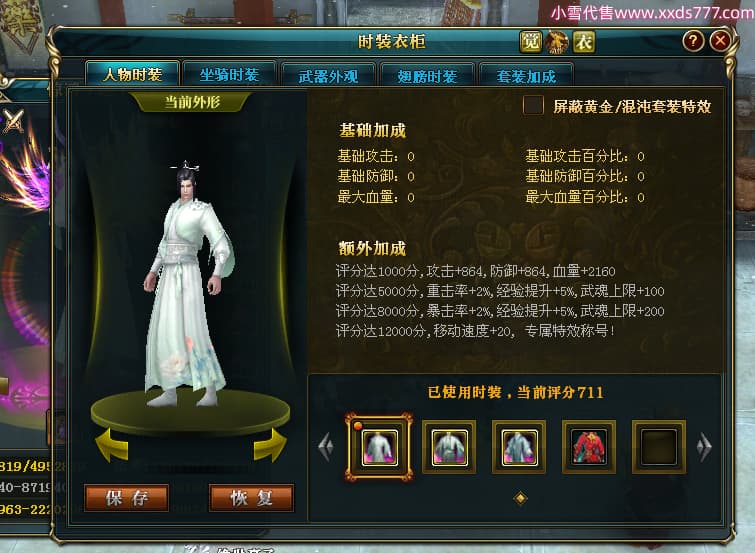The image size is (755, 553).
Task: Rotate character right with yellow arrow
Action: tap(270, 445)
